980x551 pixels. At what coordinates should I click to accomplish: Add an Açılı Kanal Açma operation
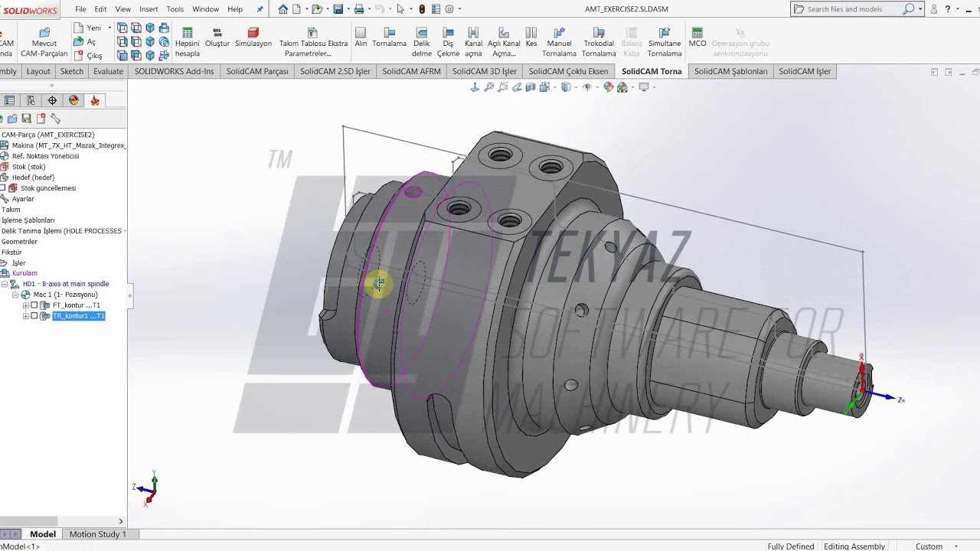click(504, 43)
